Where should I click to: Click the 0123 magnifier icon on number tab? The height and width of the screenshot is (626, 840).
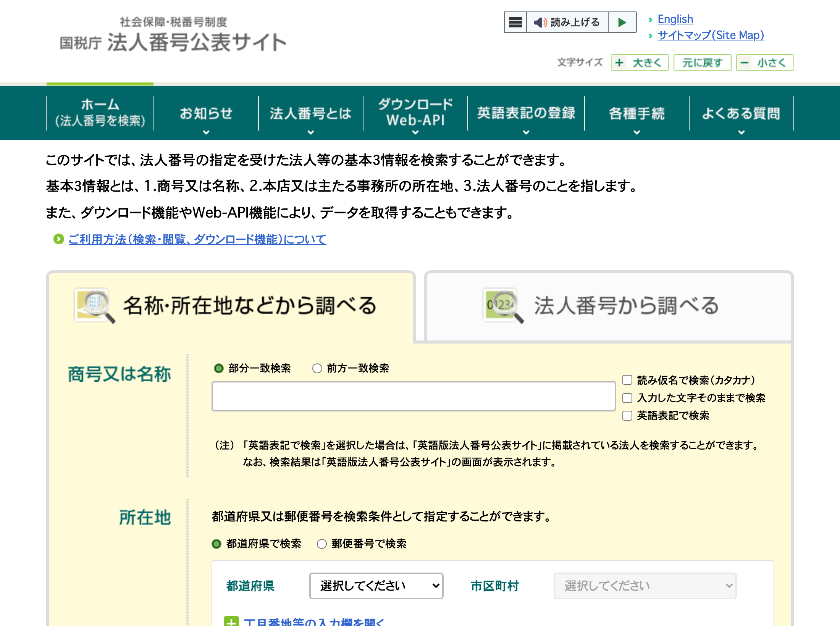[503, 305]
